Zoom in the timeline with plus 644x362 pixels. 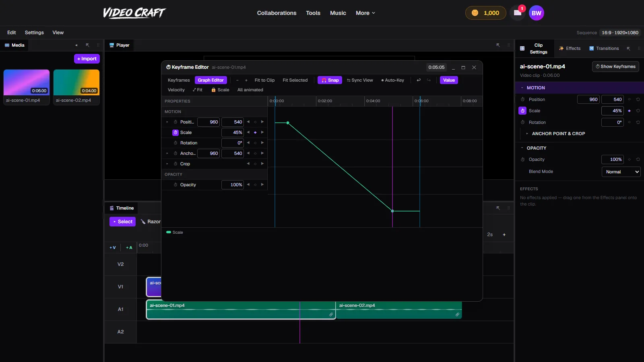(504, 234)
